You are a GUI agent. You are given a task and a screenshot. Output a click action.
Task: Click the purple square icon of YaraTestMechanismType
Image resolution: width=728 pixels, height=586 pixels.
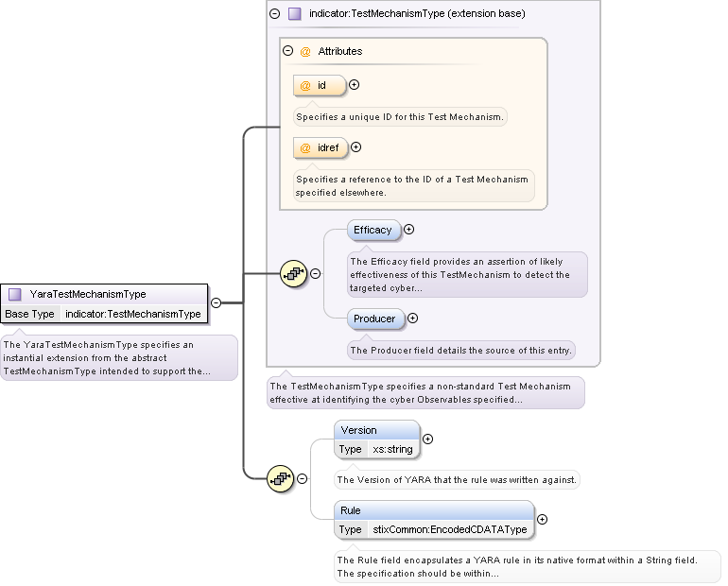[x=15, y=294]
